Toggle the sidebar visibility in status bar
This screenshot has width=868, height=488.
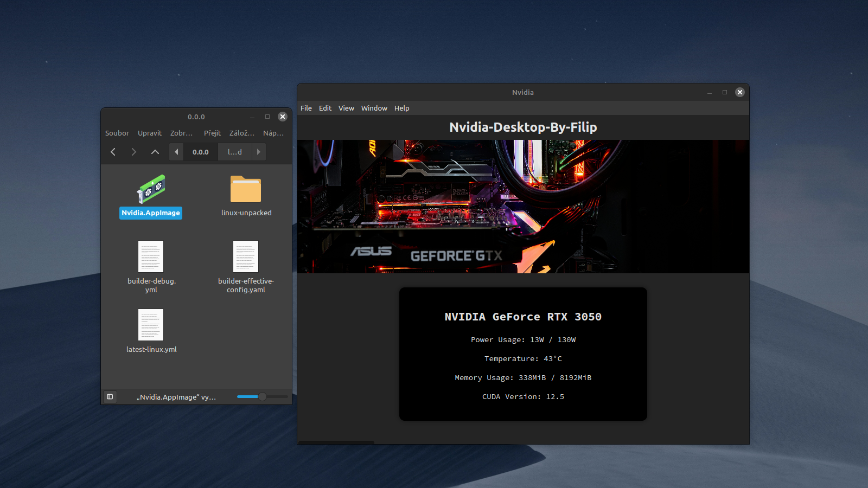click(110, 397)
